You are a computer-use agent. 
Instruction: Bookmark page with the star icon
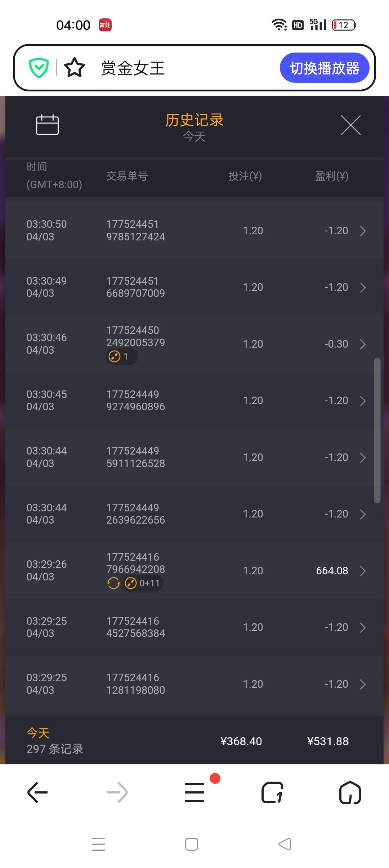[x=75, y=68]
